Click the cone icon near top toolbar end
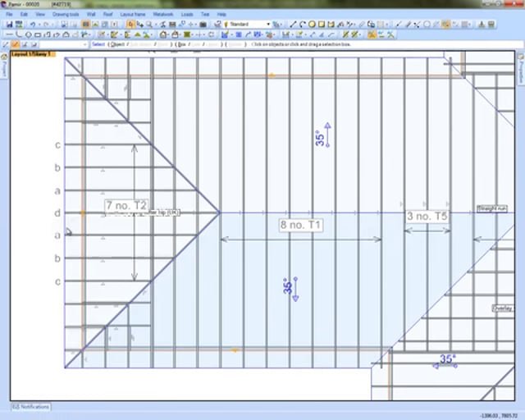Screen dimensions: 525x420 click(x=482, y=24)
